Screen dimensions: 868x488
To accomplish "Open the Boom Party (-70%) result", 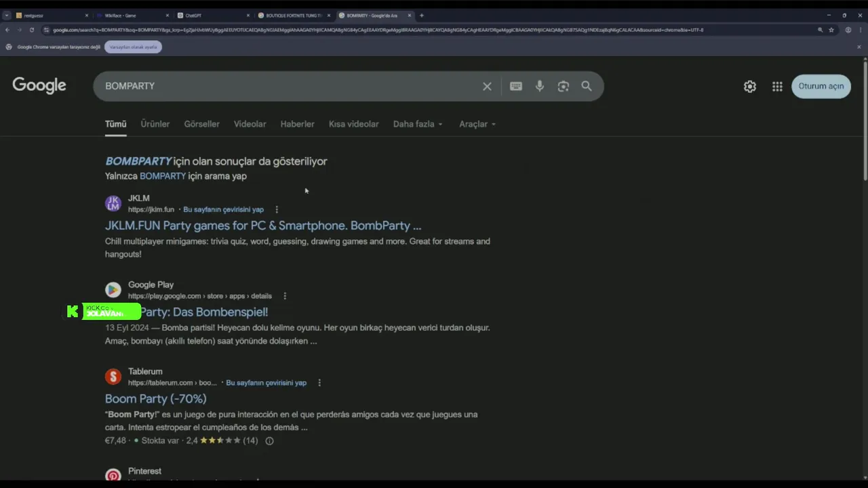I will [155, 399].
